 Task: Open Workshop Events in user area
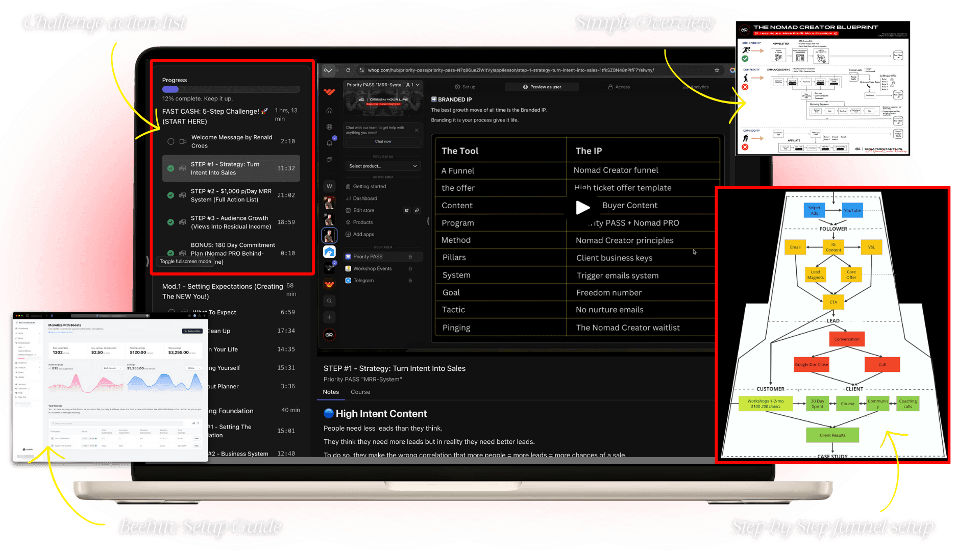pyautogui.click(x=372, y=269)
